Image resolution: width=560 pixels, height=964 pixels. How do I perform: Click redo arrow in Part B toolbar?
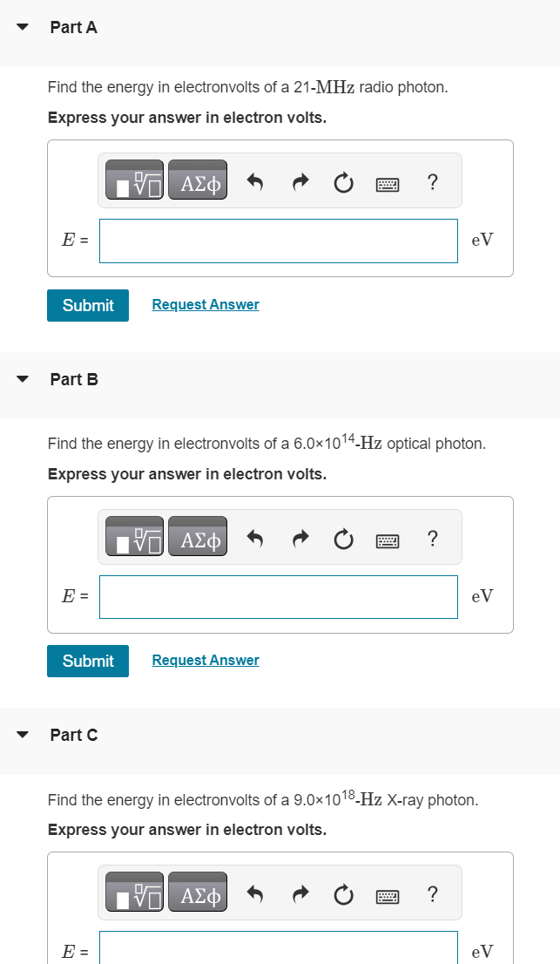coord(300,540)
